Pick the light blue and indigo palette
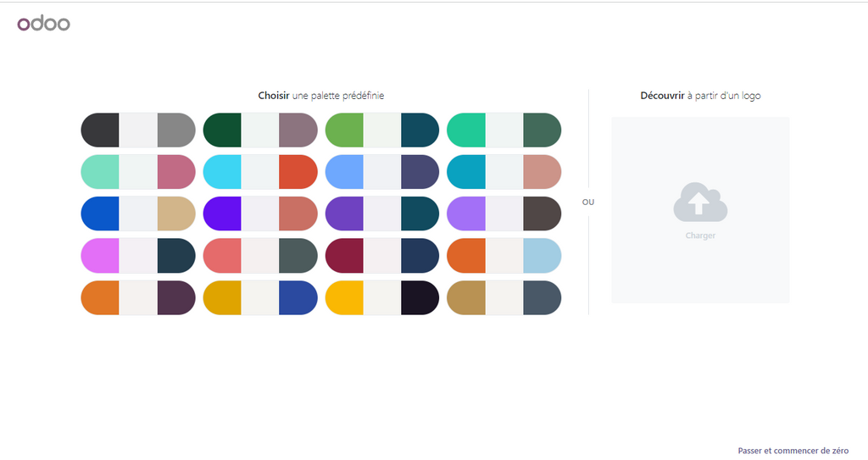 tap(382, 172)
